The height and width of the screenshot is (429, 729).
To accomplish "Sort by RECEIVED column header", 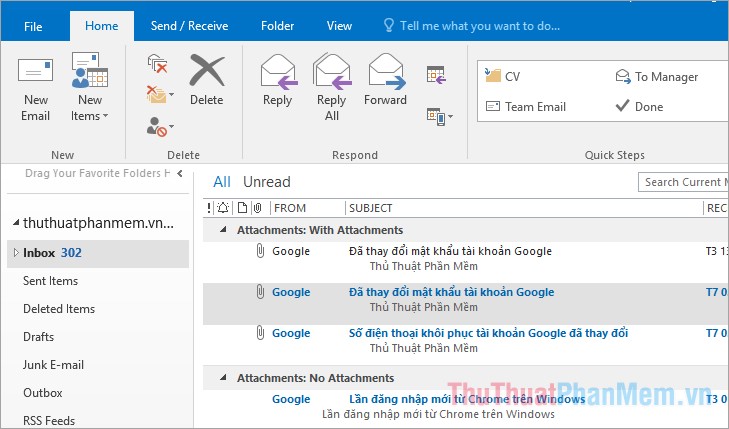I will point(716,208).
